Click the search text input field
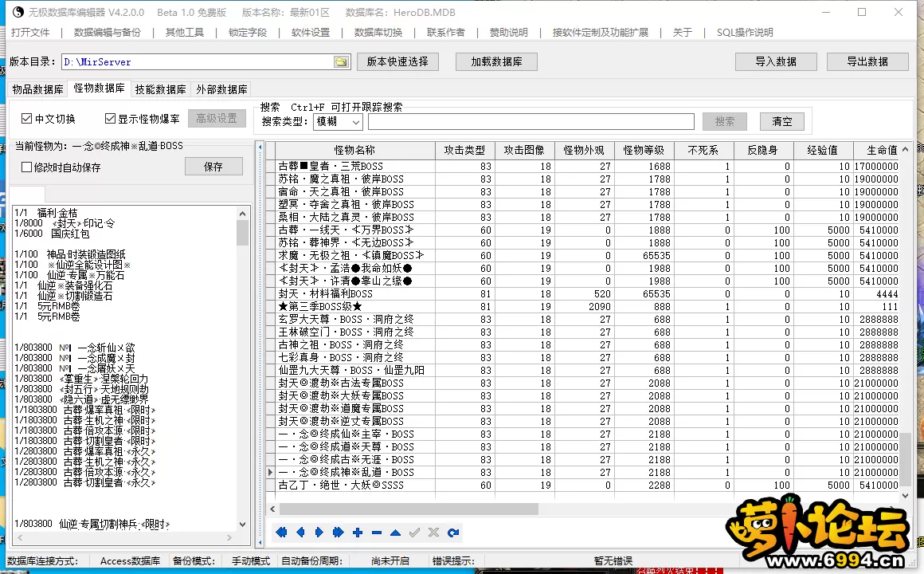924x574 pixels. tap(531, 121)
